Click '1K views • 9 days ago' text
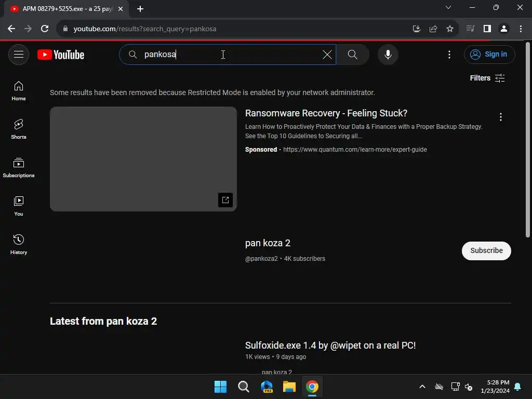Image resolution: width=532 pixels, height=399 pixels. click(x=275, y=357)
